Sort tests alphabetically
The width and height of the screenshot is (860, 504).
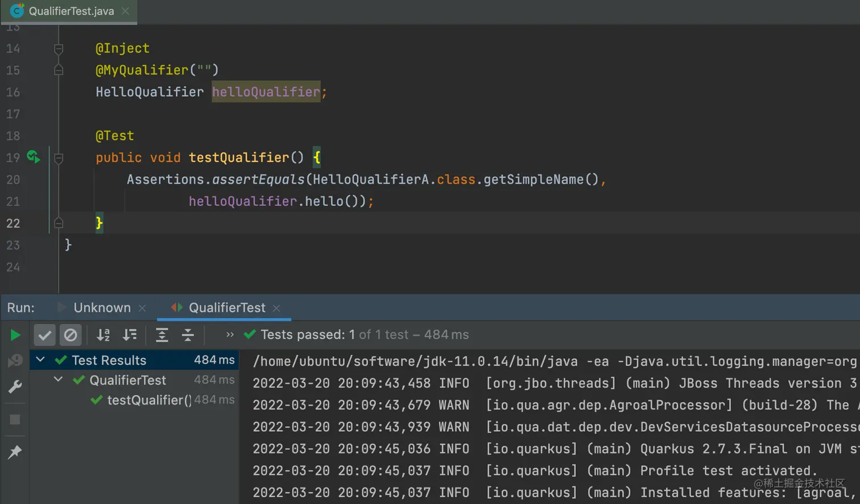(103, 335)
